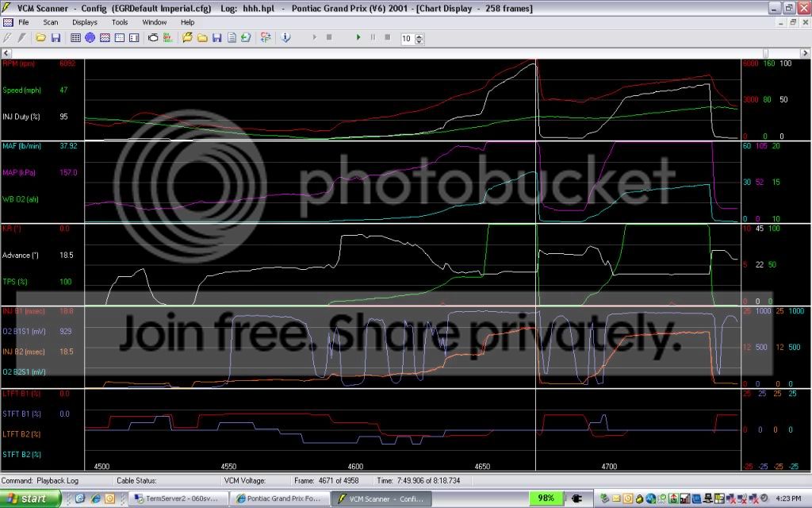Image resolution: width=812 pixels, height=508 pixels.
Task: Click the engine icon in toolbar
Action: tap(153, 37)
